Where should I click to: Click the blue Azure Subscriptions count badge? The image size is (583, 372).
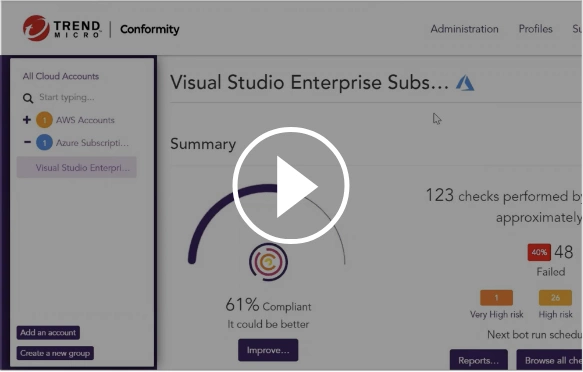[44, 143]
